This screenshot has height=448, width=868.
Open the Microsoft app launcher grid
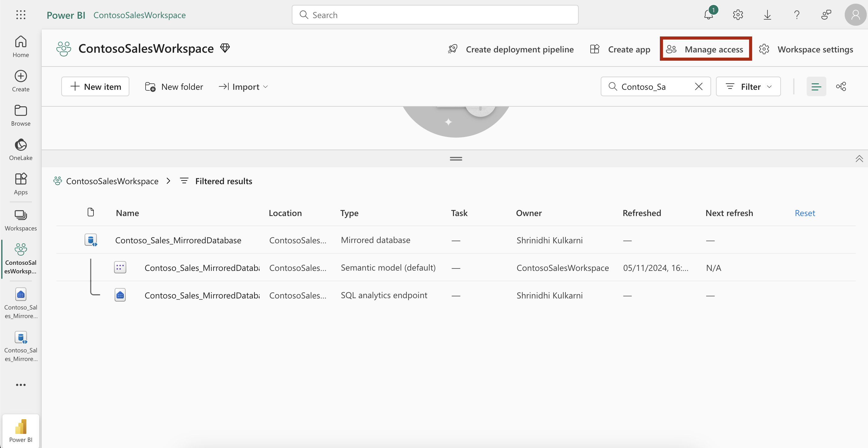21,15
